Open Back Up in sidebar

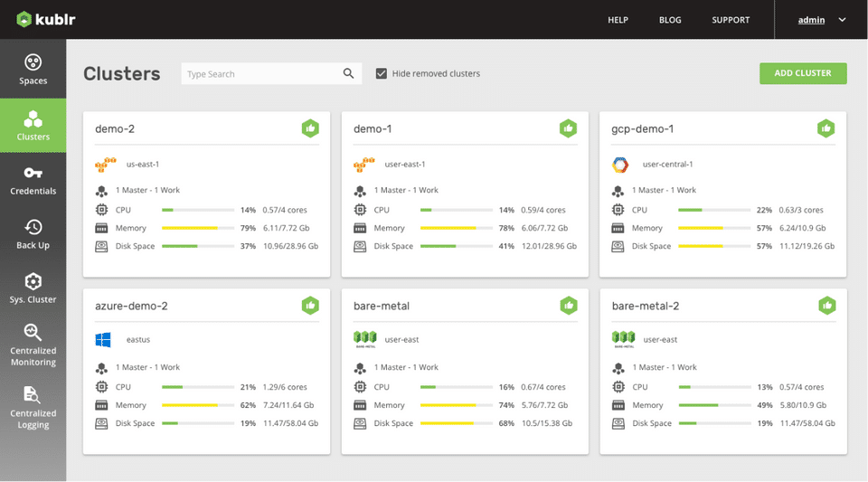(x=33, y=234)
